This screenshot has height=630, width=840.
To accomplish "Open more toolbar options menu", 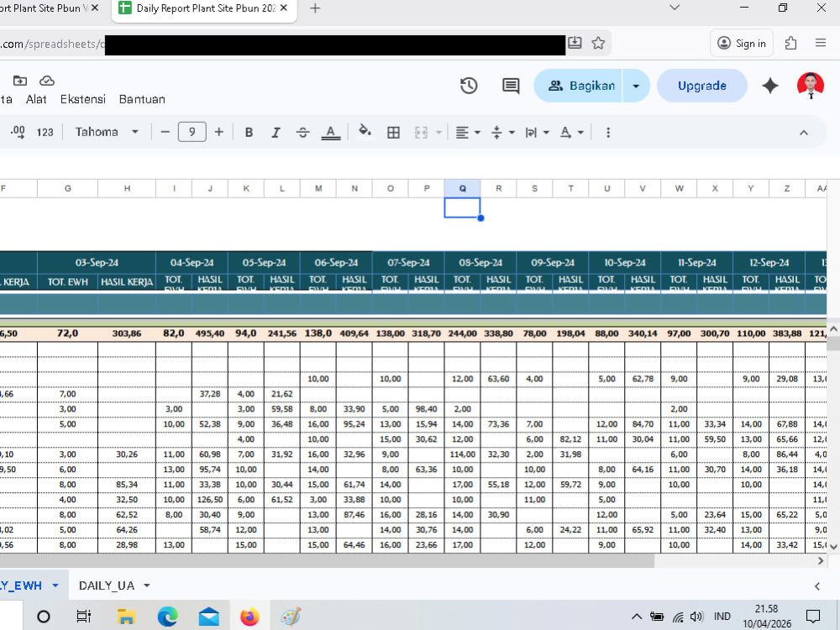I will (x=607, y=133).
